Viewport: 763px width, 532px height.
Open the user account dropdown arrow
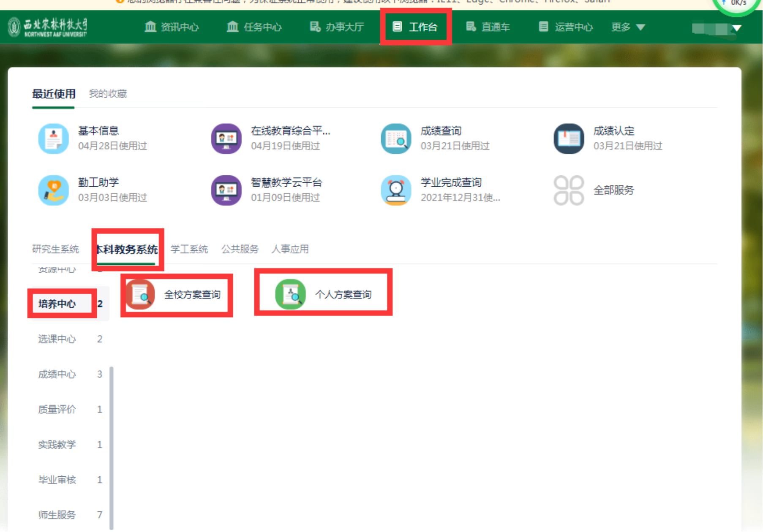[737, 28]
